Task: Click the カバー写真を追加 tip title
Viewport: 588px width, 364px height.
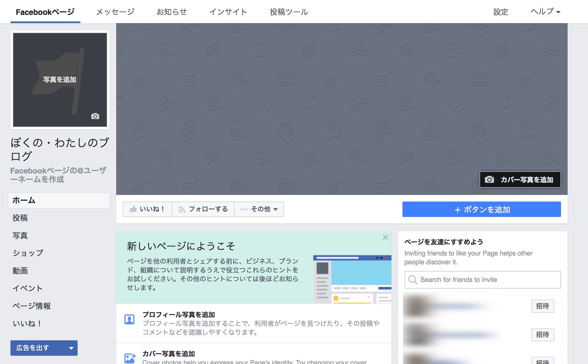Action: coord(168,354)
